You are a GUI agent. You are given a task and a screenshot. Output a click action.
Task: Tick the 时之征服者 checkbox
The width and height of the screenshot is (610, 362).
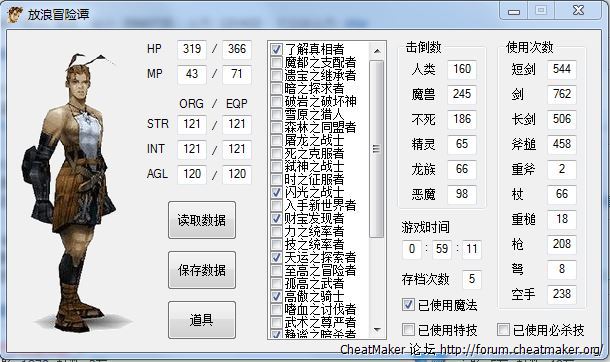276,179
